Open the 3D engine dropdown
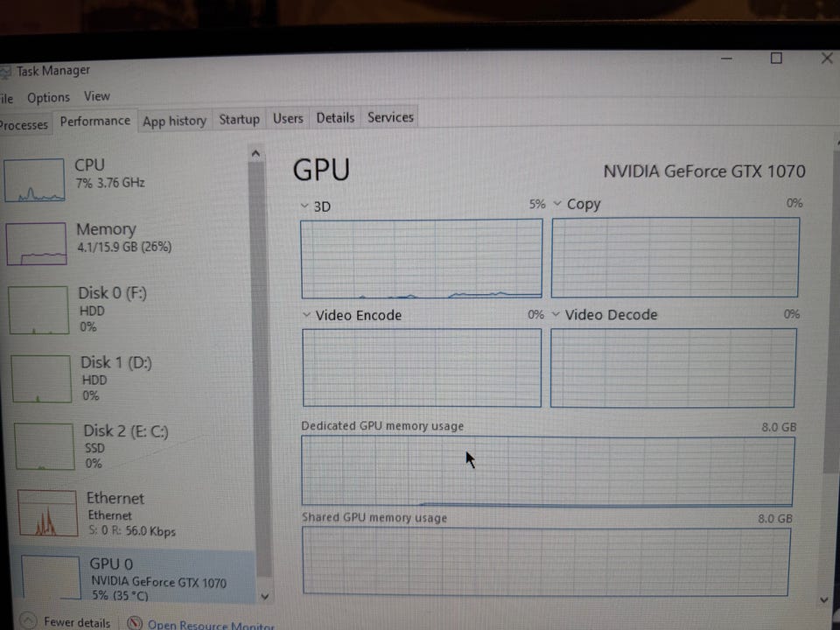840x630 pixels. point(304,206)
